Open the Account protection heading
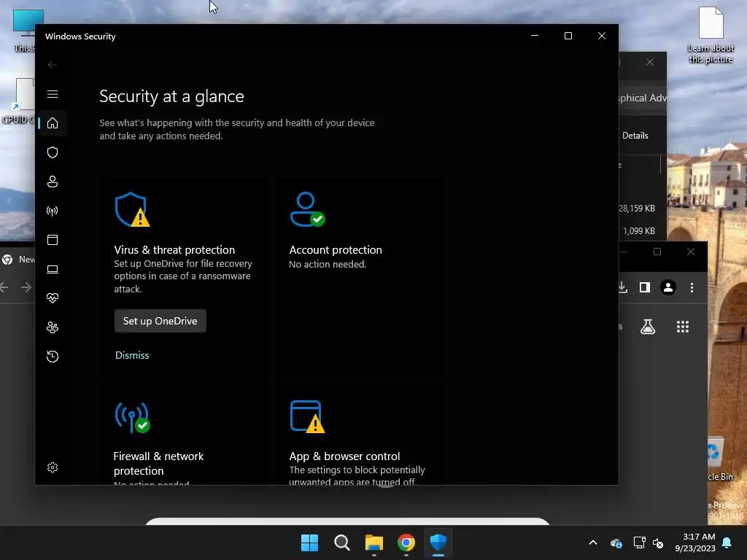Screen dimensions: 747x560 (x=336, y=250)
